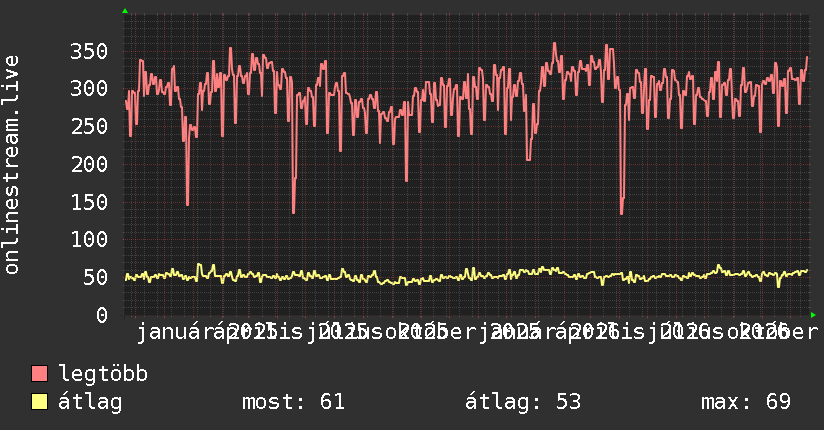Image resolution: width=824 pixels, height=430 pixels.
Task: Click the yellow átlag legend swatch
Action: tap(39, 401)
